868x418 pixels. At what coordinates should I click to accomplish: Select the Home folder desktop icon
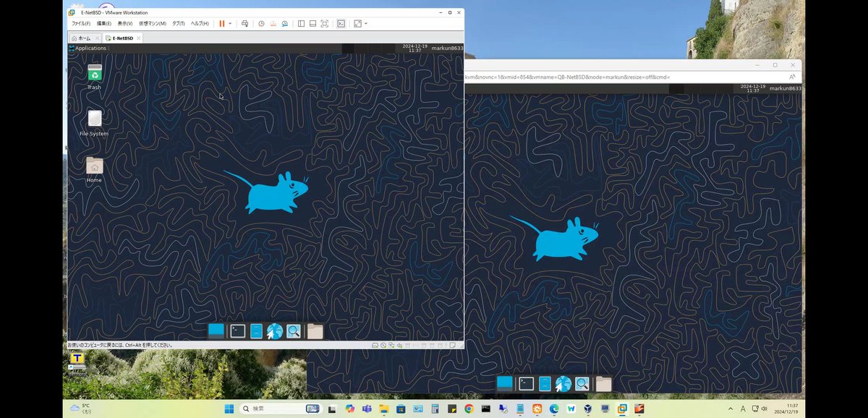tap(94, 169)
